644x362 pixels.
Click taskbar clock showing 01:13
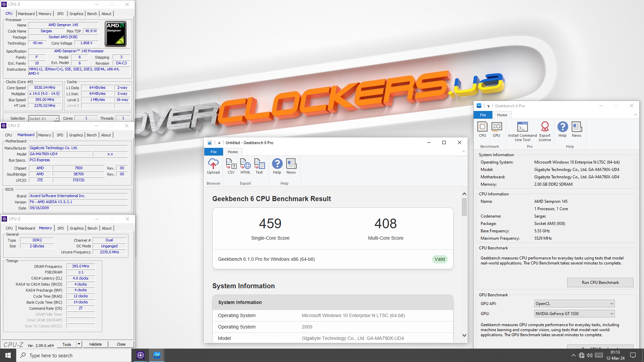tap(615, 355)
